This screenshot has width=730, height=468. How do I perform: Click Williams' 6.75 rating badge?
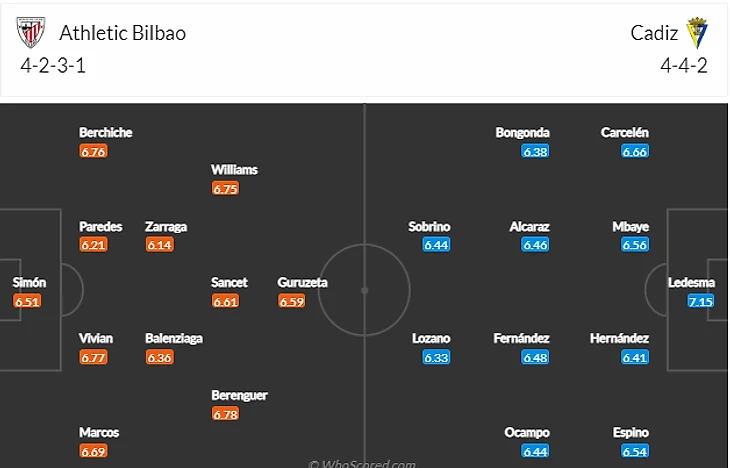(225, 188)
